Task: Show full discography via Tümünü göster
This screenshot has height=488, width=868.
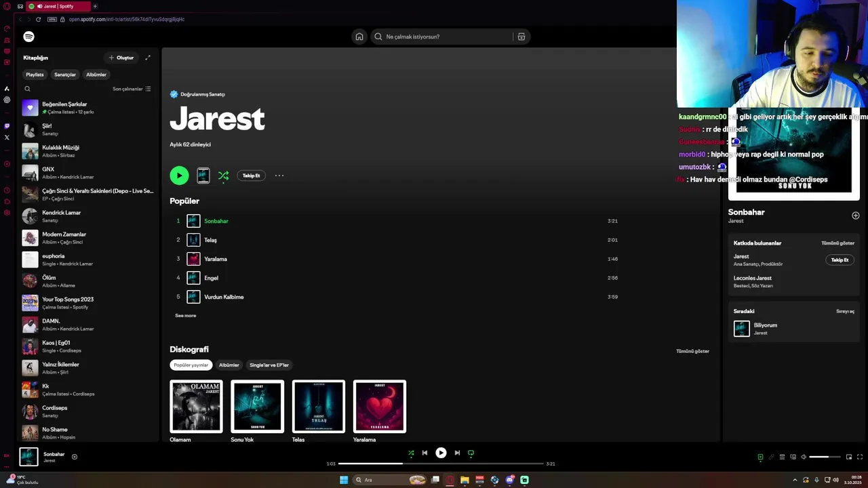Action: pyautogui.click(x=692, y=351)
